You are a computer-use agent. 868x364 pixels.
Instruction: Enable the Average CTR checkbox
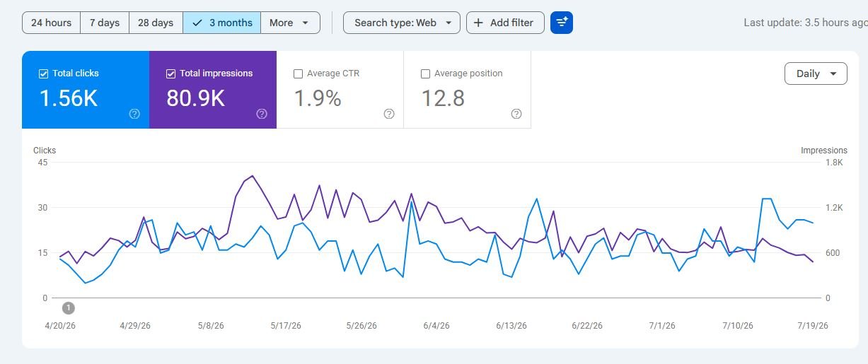tap(298, 74)
